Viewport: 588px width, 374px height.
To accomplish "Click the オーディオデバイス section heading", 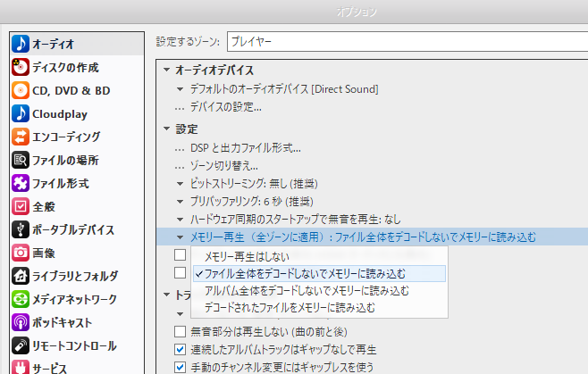I will (214, 71).
